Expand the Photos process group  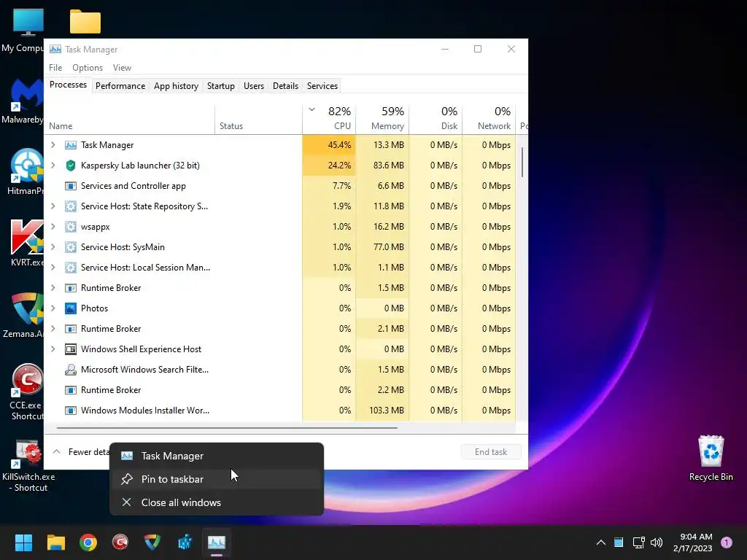coord(53,308)
